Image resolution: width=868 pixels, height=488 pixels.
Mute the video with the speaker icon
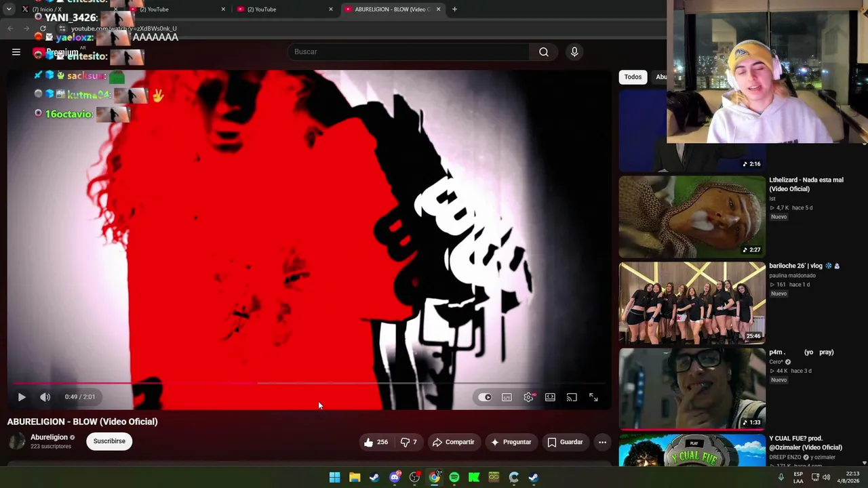tap(45, 397)
